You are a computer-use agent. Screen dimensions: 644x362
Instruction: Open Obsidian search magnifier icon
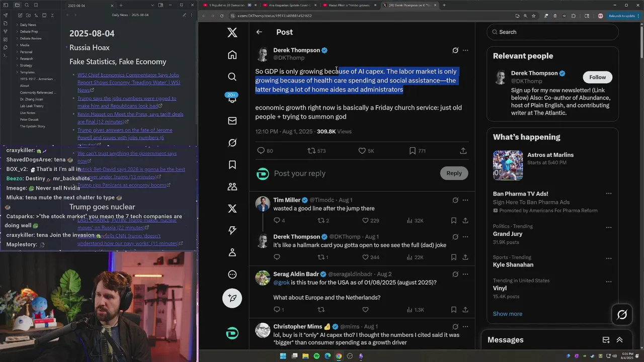(x=27, y=5)
